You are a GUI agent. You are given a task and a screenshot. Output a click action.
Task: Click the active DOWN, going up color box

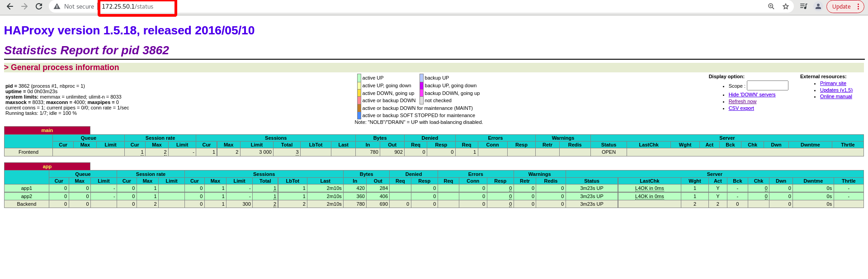pyautogui.click(x=359, y=93)
